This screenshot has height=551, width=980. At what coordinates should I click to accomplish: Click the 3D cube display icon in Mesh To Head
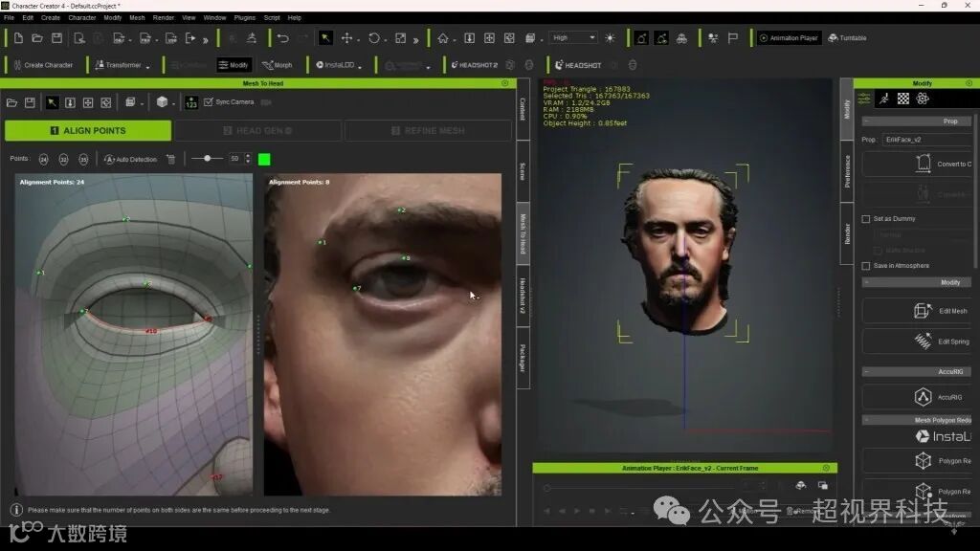tap(163, 101)
